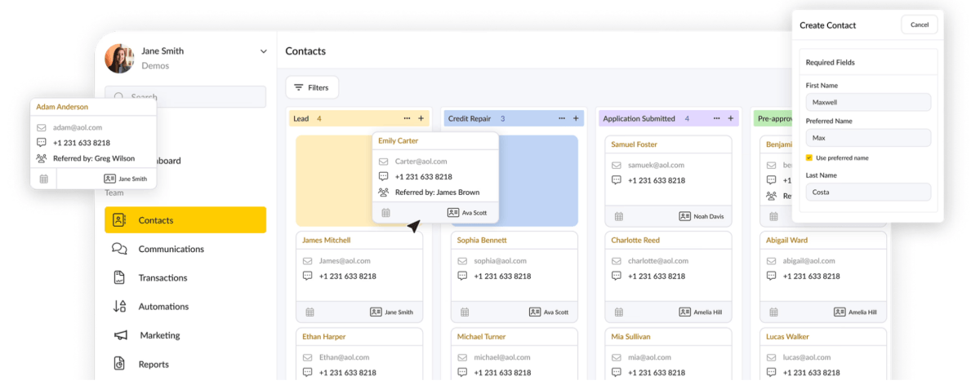Open the Credit Repair column more options

tap(562, 118)
